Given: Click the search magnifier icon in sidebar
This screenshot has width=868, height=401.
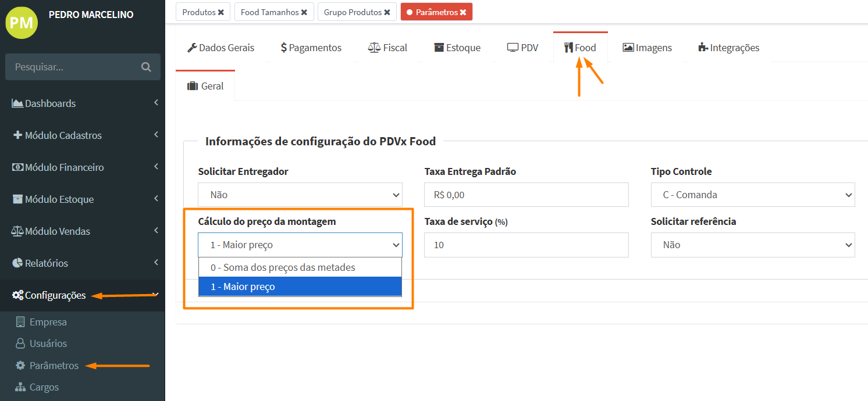Looking at the screenshot, I should [x=146, y=67].
